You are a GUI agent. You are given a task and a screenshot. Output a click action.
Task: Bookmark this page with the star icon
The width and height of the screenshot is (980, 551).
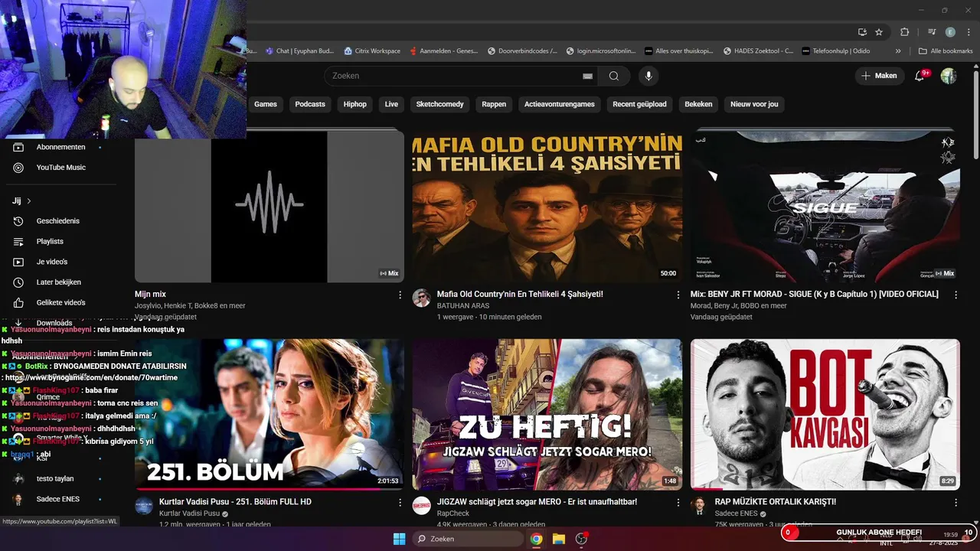879,32
